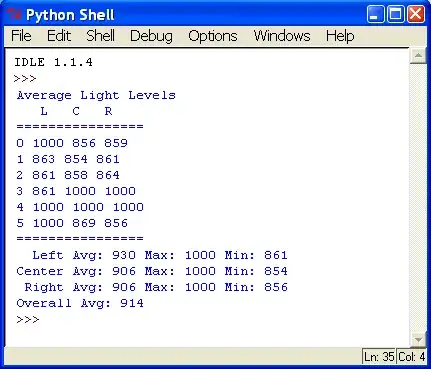
Task: Minimize the Python Shell window
Action: (375, 14)
